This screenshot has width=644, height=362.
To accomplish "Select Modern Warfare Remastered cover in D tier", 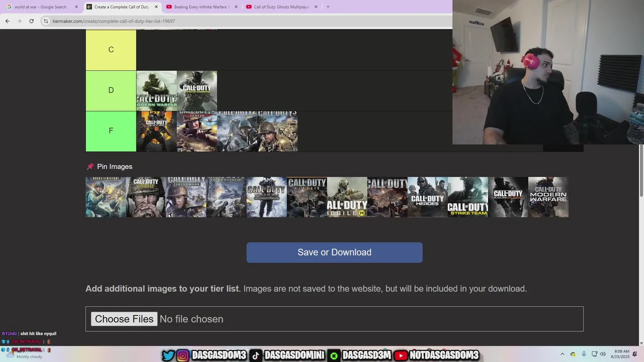I will click(x=156, y=90).
